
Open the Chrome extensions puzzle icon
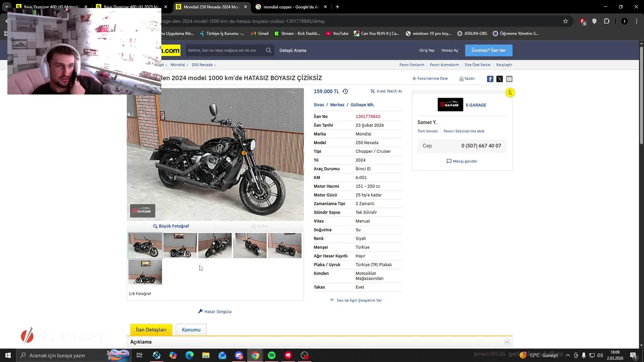(606, 21)
